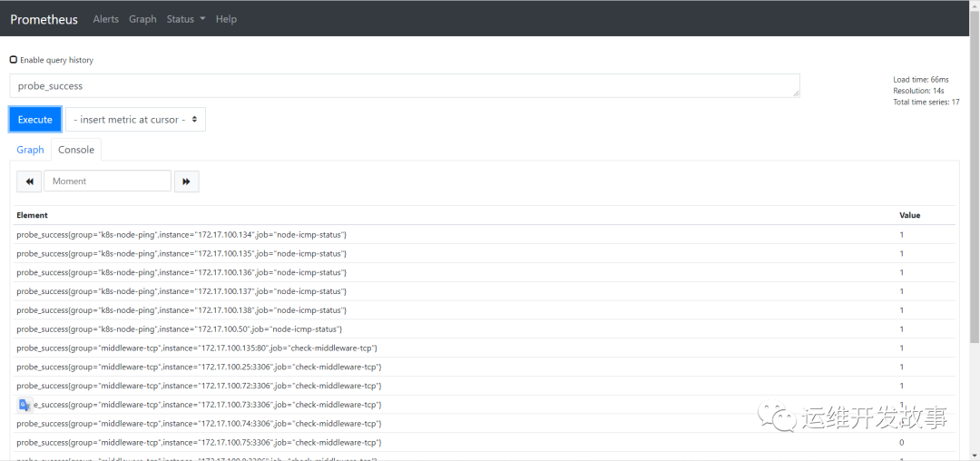
Task: Click the probe_success expression input field
Action: (405, 85)
